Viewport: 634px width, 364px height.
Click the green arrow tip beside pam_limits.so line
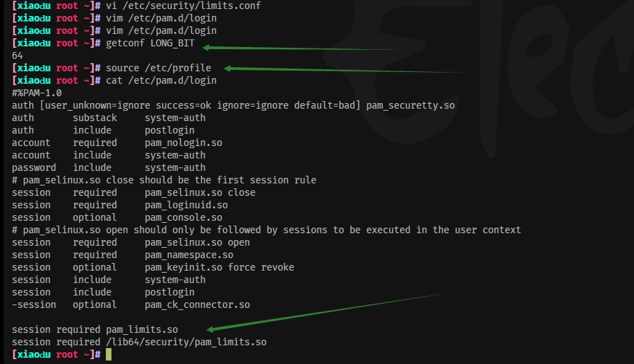210,329
